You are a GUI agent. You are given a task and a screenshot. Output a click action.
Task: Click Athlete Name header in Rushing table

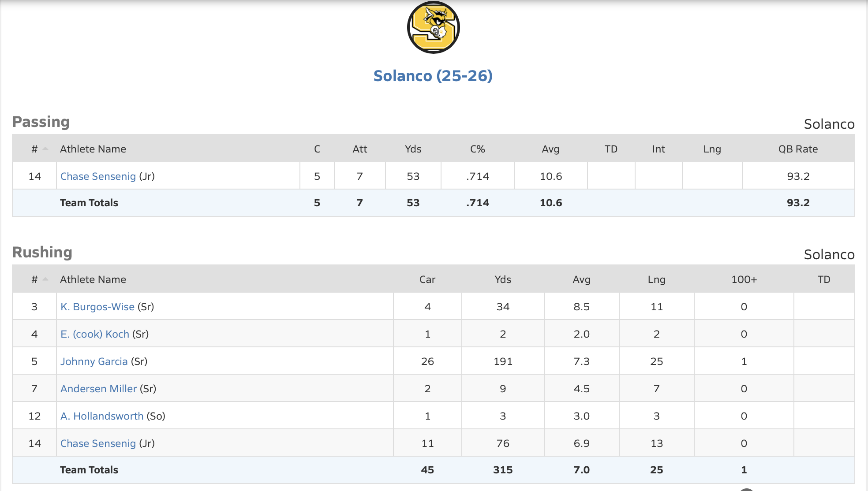[93, 279]
